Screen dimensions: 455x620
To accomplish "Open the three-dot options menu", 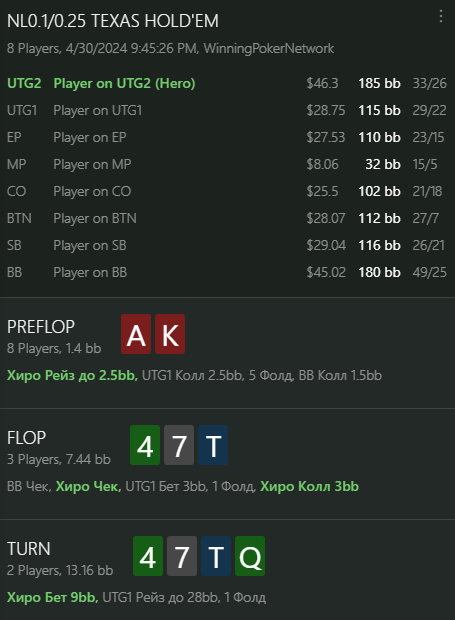I will pos(441,16).
